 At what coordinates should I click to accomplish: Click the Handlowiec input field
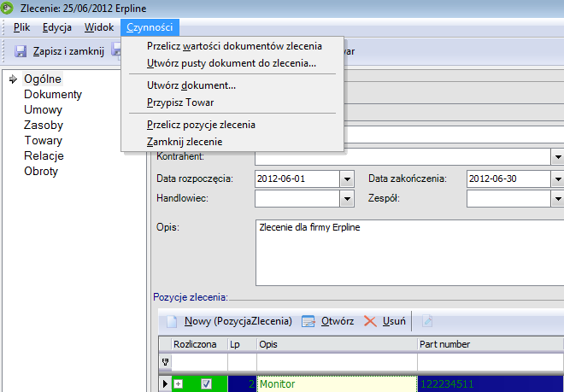pyautogui.click(x=297, y=198)
